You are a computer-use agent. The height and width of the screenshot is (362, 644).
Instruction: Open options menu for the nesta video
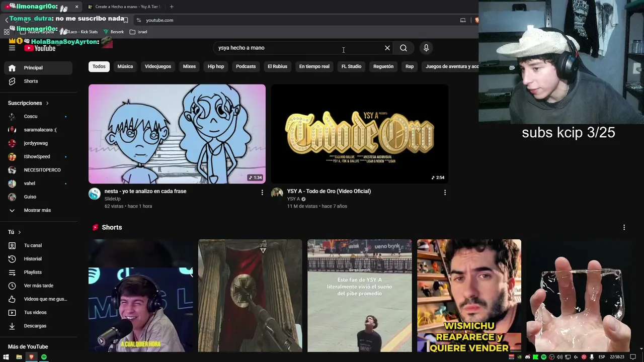pos(262,192)
